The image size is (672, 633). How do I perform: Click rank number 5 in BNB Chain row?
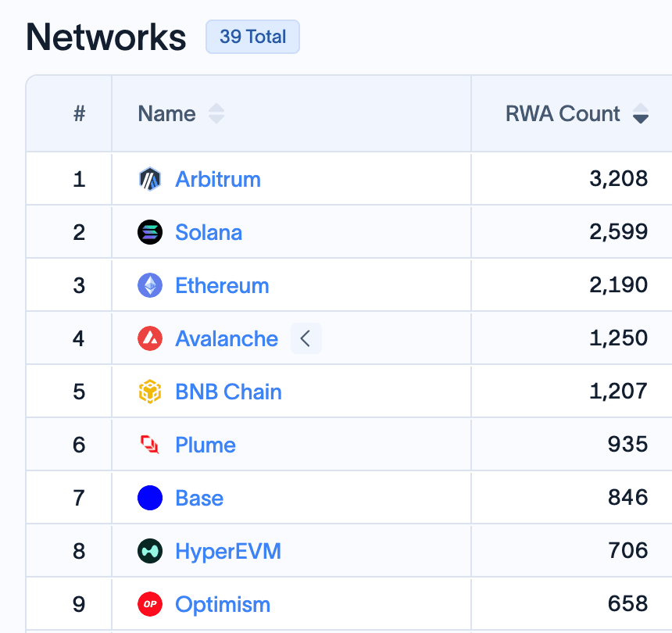pyautogui.click(x=79, y=392)
